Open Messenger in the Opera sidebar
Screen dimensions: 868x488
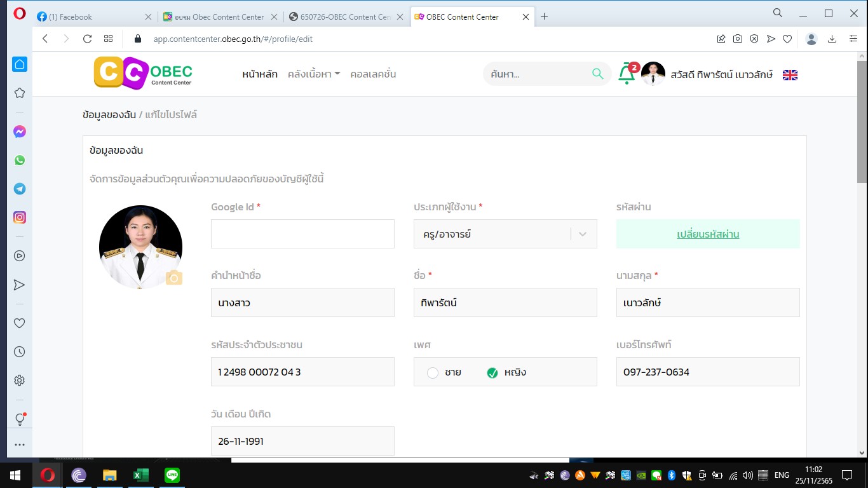pyautogui.click(x=20, y=132)
